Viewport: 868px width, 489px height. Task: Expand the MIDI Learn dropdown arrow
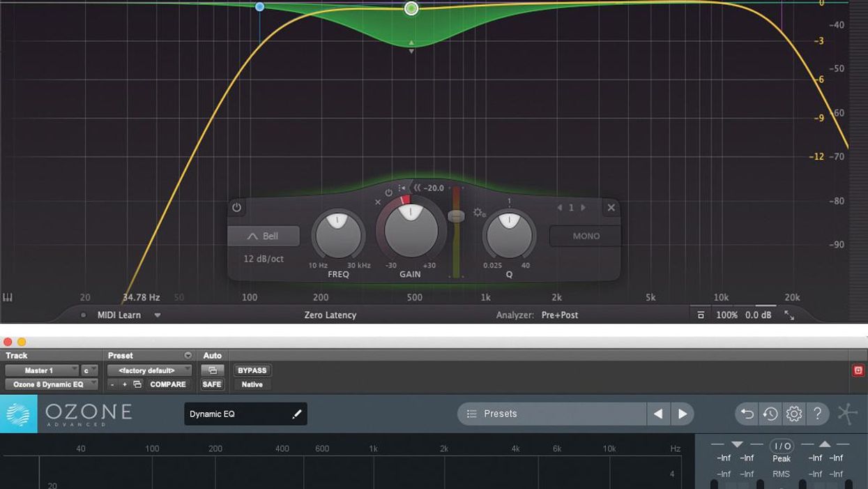(158, 315)
